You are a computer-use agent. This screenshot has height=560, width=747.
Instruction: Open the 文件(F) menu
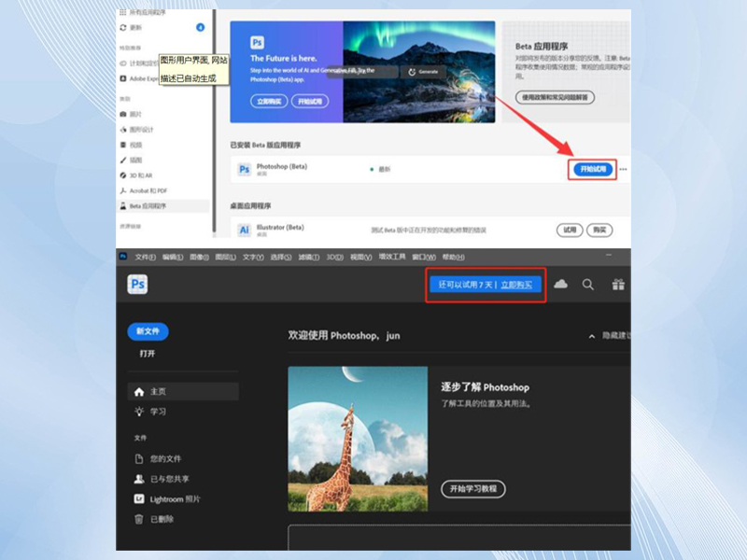[x=145, y=257]
